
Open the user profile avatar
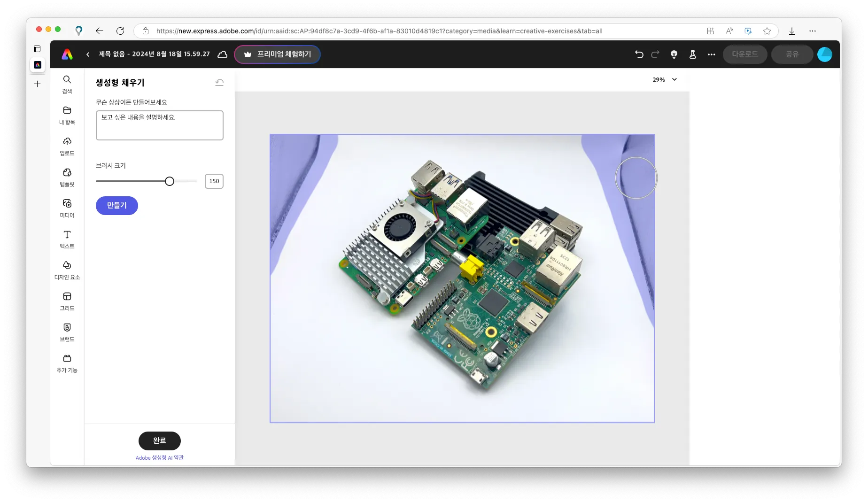click(825, 54)
